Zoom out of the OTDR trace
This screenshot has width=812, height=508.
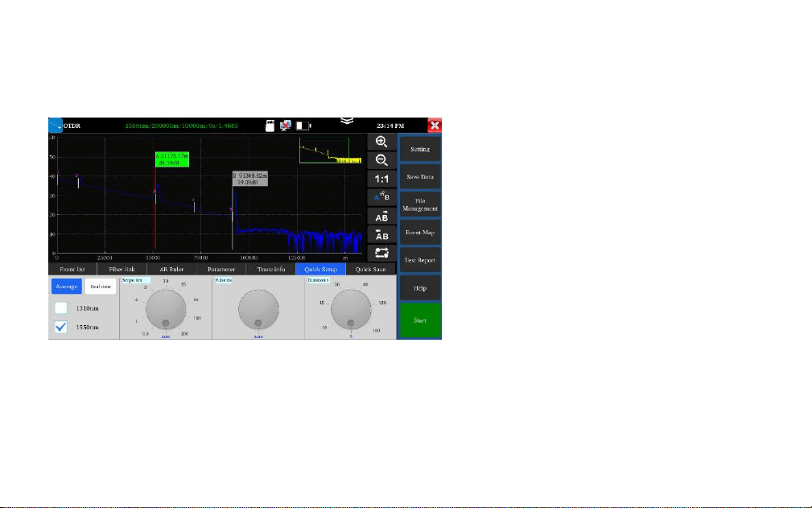(381, 160)
